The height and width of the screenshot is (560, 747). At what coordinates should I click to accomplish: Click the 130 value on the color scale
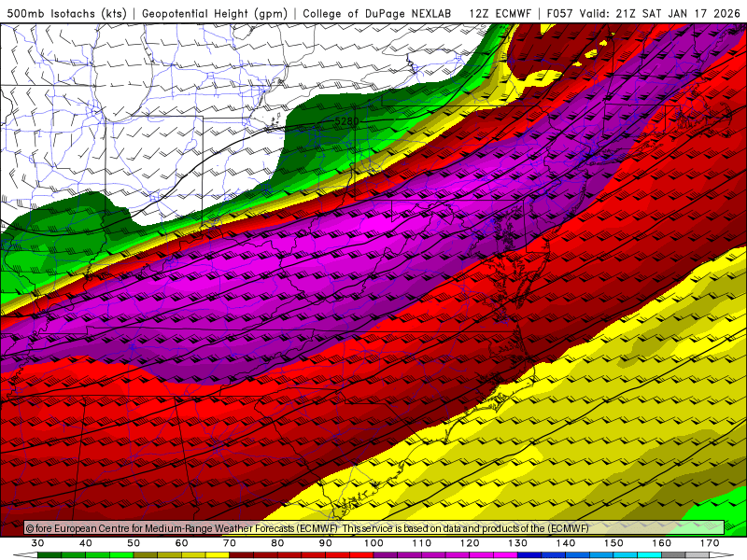point(518,543)
